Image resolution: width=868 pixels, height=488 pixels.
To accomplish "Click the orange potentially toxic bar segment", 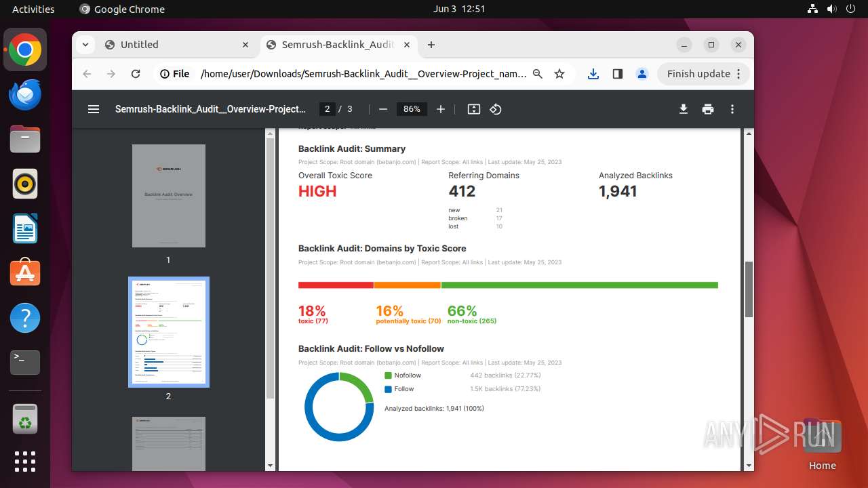I will [x=407, y=285].
